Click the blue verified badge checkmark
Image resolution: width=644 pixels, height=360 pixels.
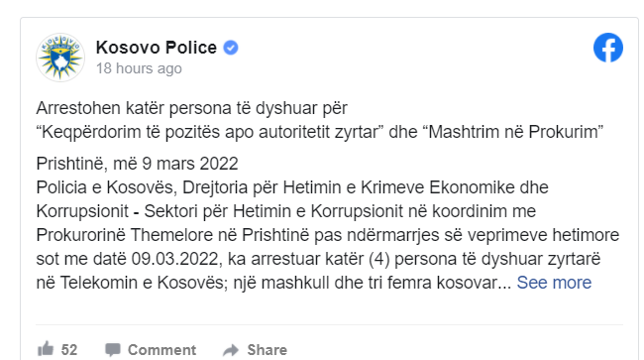(x=231, y=48)
